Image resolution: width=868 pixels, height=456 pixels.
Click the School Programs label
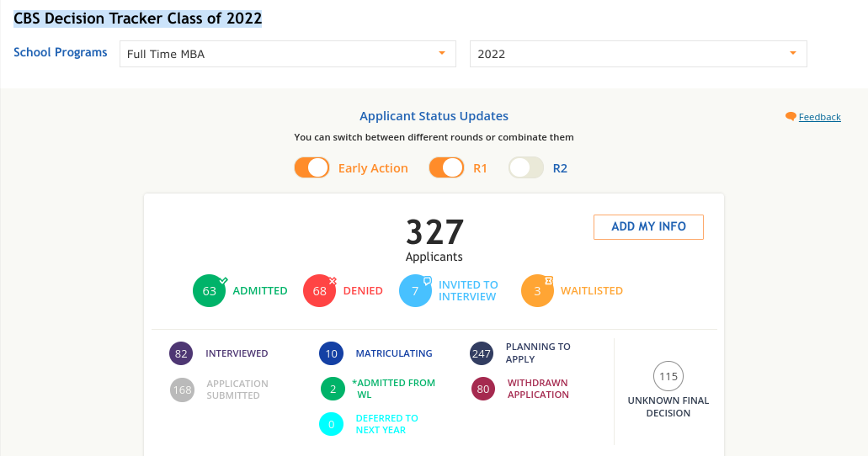(61, 52)
